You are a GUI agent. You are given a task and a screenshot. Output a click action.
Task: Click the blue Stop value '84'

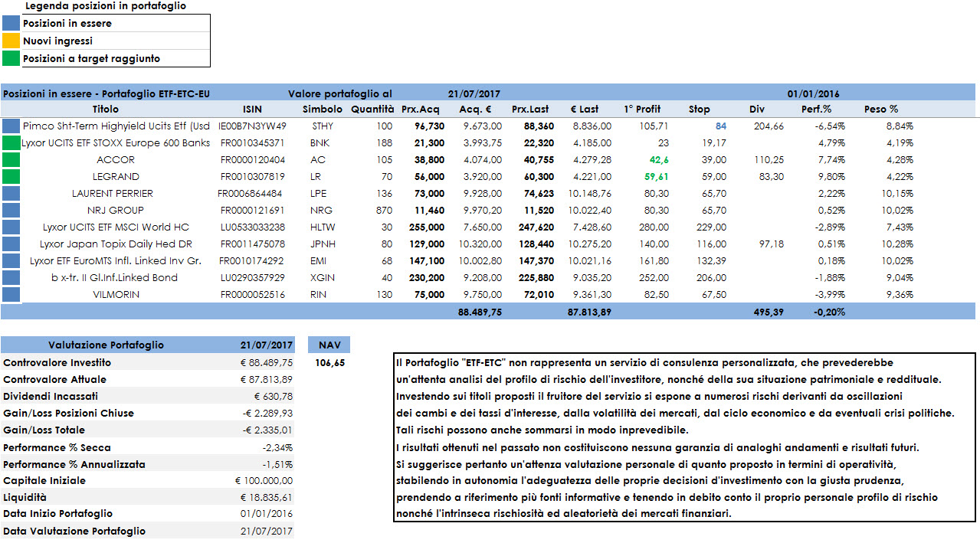720,126
